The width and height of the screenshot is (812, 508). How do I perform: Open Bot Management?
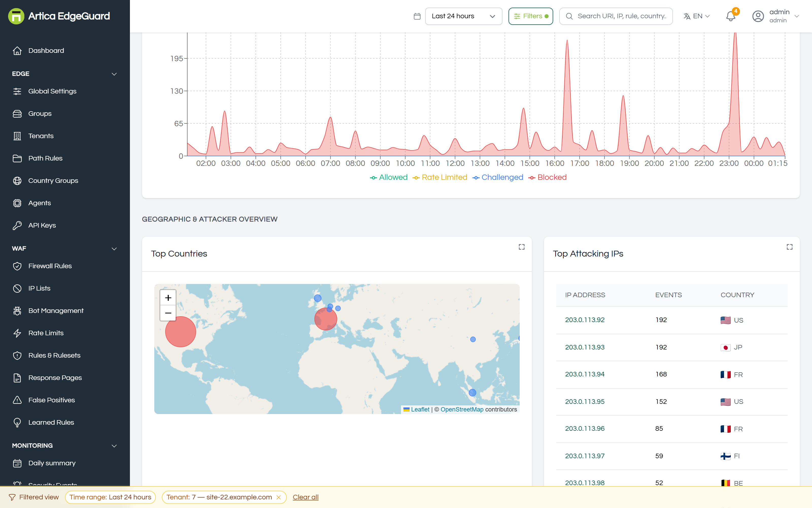pyautogui.click(x=65, y=311)
